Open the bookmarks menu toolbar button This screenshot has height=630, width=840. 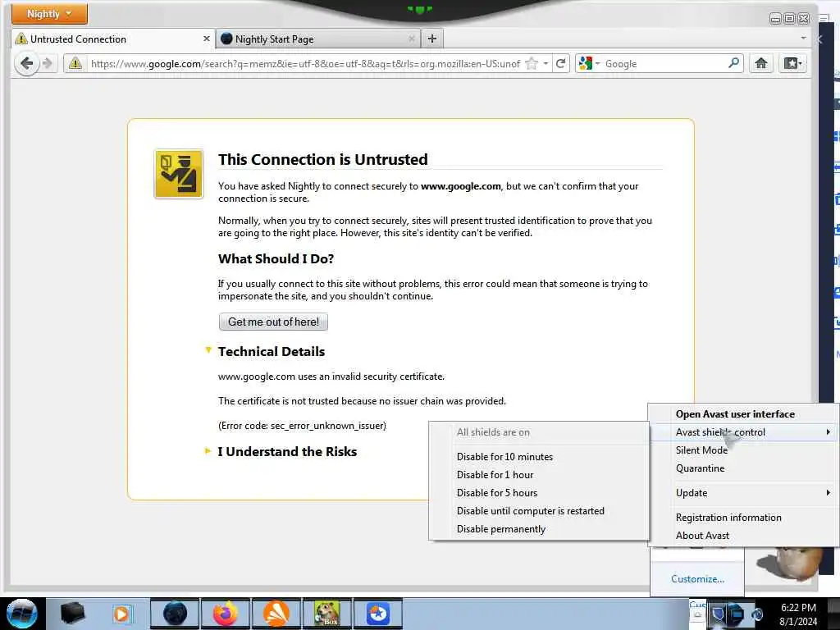793,63
